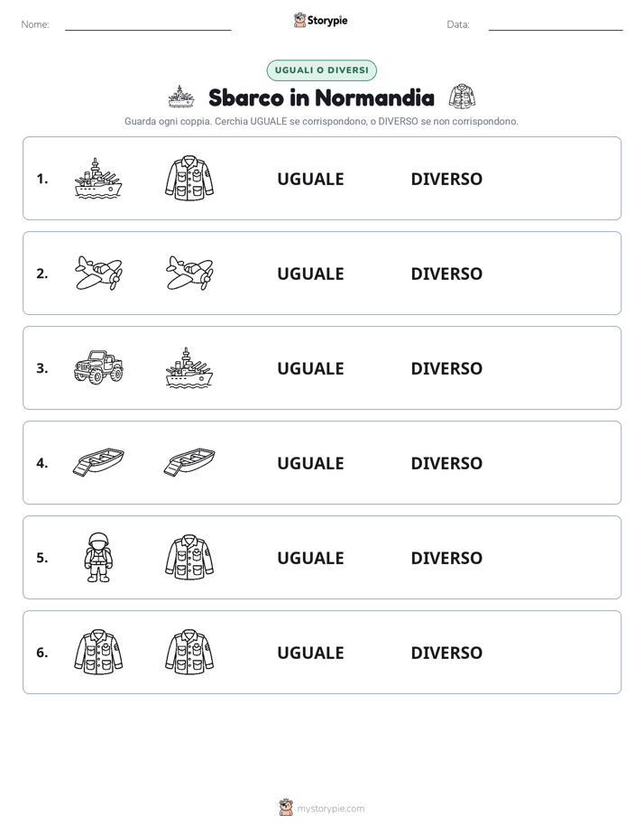This screenshot has width=644, height=834.
Task: Choose UGUALE for row 4
Action: coord(310,463)
